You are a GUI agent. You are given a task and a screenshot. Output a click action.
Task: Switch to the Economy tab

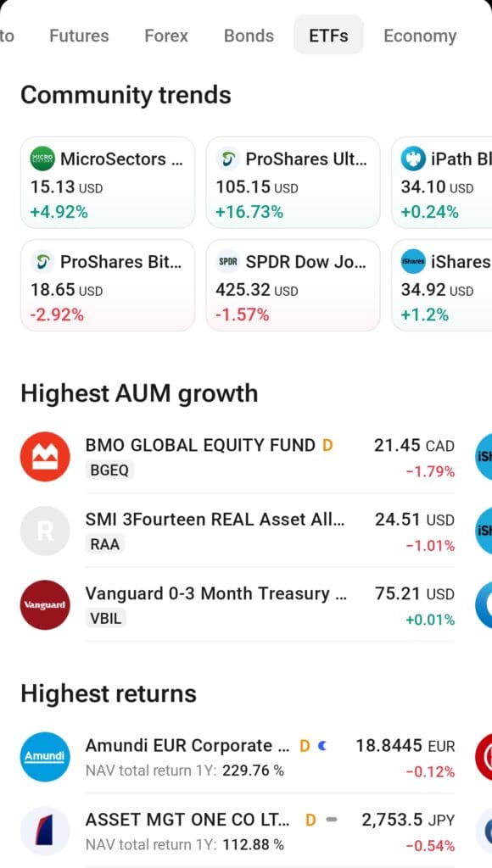(419, 36)
